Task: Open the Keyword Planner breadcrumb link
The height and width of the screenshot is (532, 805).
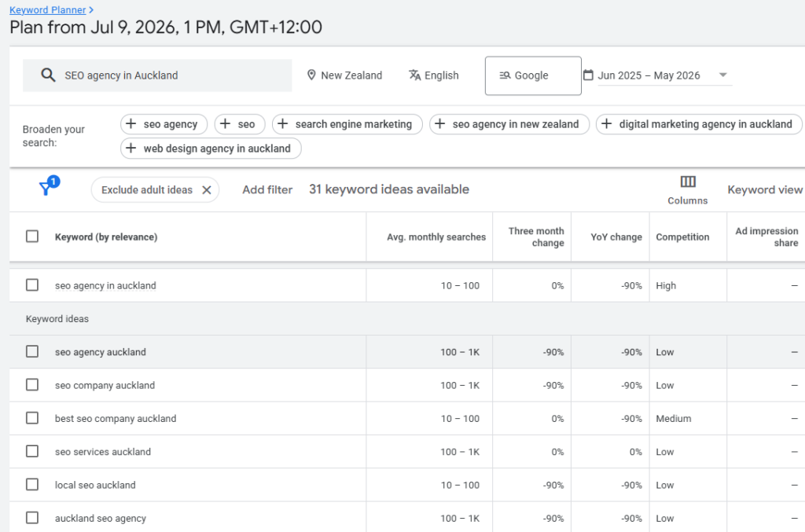Action: click(48, 9)
